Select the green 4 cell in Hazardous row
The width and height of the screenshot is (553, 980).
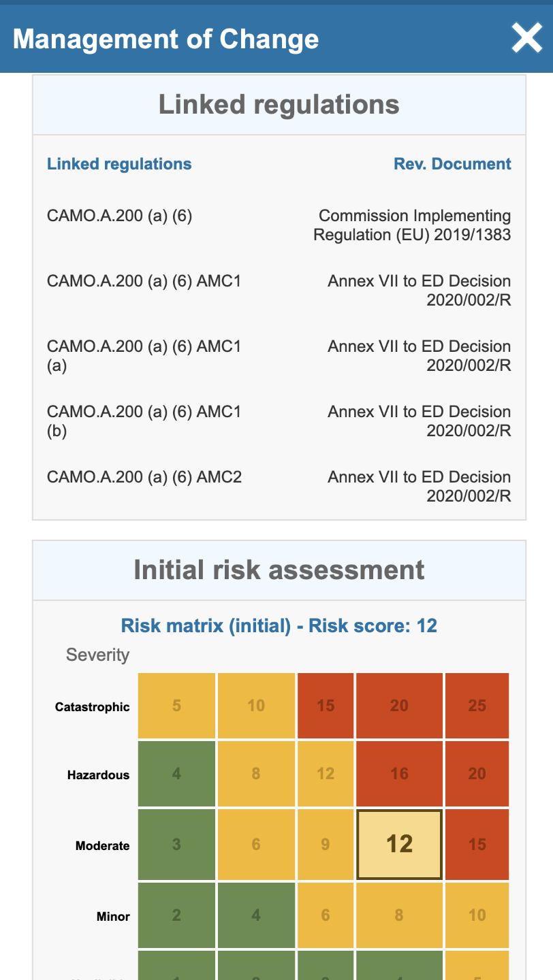(176, 774)
